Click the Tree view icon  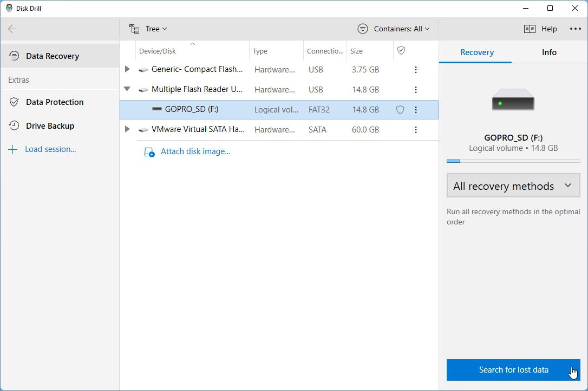point(134,29)
